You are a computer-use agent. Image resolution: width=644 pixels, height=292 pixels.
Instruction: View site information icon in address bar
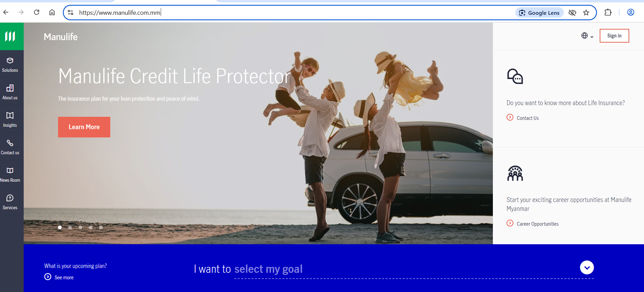(x=70, y=13)
